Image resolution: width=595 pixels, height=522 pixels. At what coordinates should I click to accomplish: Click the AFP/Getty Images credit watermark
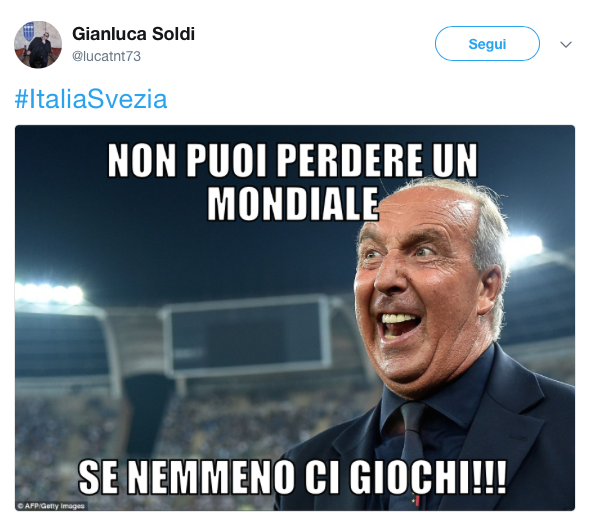point(51,506)
